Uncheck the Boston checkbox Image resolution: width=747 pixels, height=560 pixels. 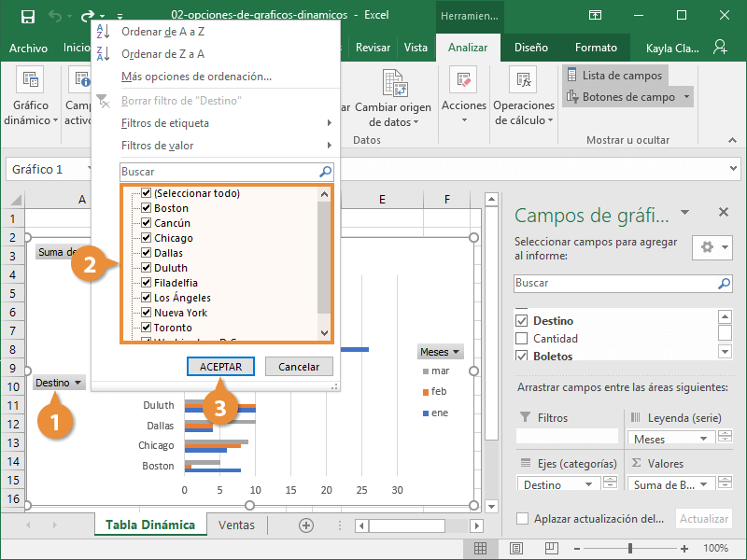point(146,208)
